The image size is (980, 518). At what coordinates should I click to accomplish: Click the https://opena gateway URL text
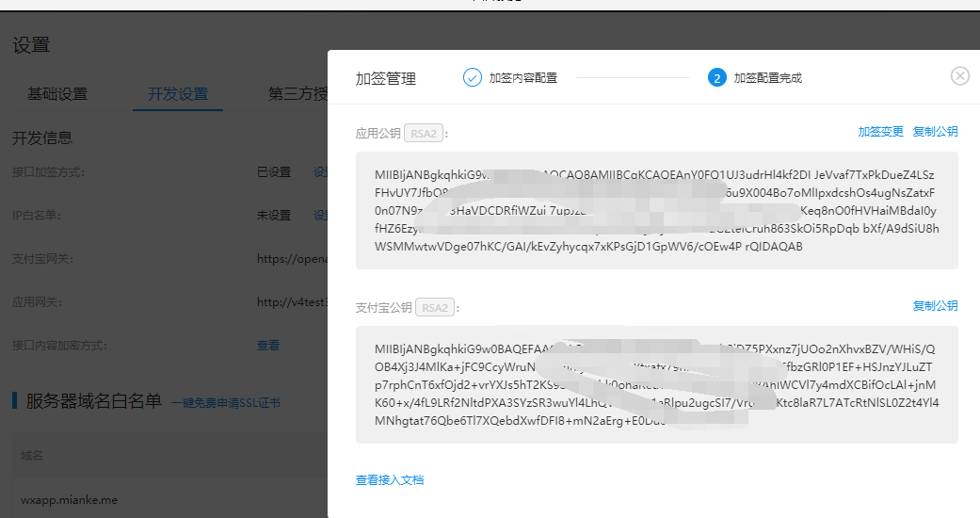tap(292, 258)
